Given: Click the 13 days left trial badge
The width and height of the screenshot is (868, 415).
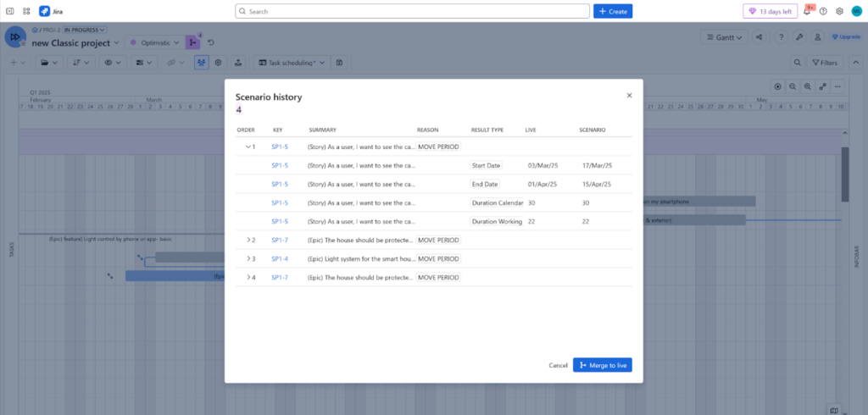Looking at the screenshot, I should coord(770,12).
